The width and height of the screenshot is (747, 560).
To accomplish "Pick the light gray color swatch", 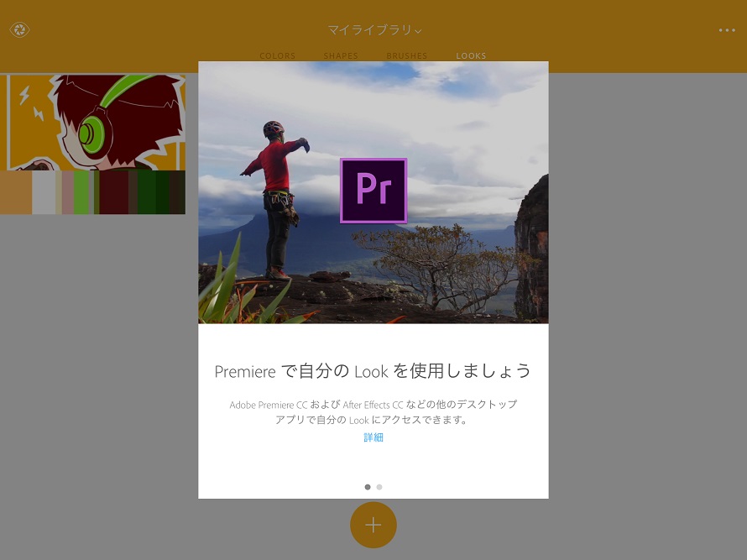I will pos(44,192).
